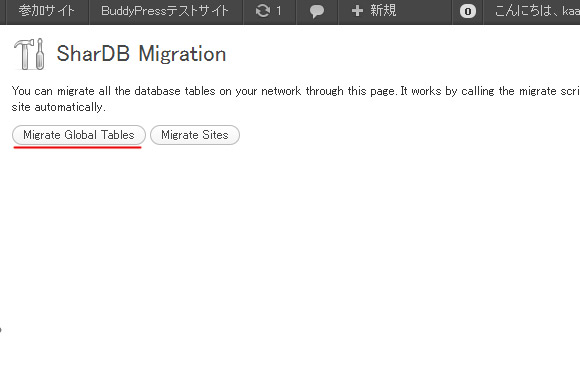Click the text 'site automatically.'

58,107
